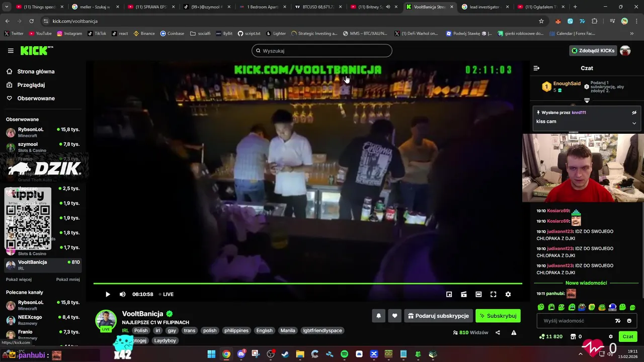Expand the gift leaderboard arrow
This screenshot has height=362, width=644.
(587, 101)
